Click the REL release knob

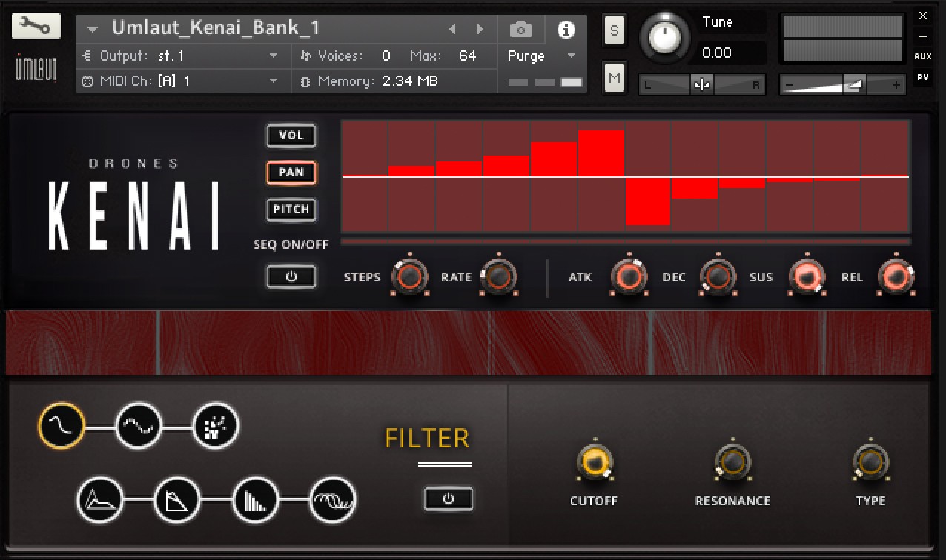896,277
